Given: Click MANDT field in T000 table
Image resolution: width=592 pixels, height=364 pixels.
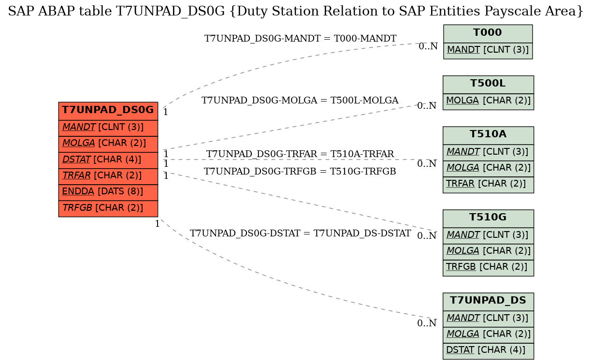Looking at the screenshot, I should pos(488,50).
